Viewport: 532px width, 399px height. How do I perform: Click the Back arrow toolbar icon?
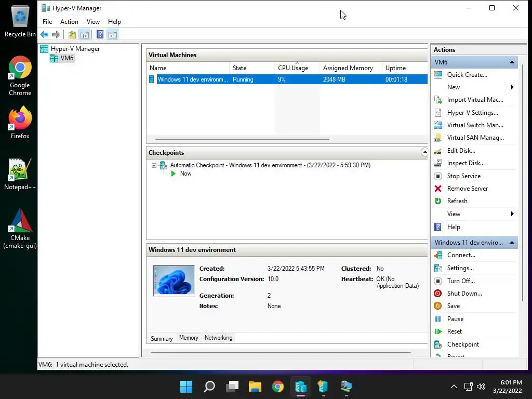click(x=44, y=34)
